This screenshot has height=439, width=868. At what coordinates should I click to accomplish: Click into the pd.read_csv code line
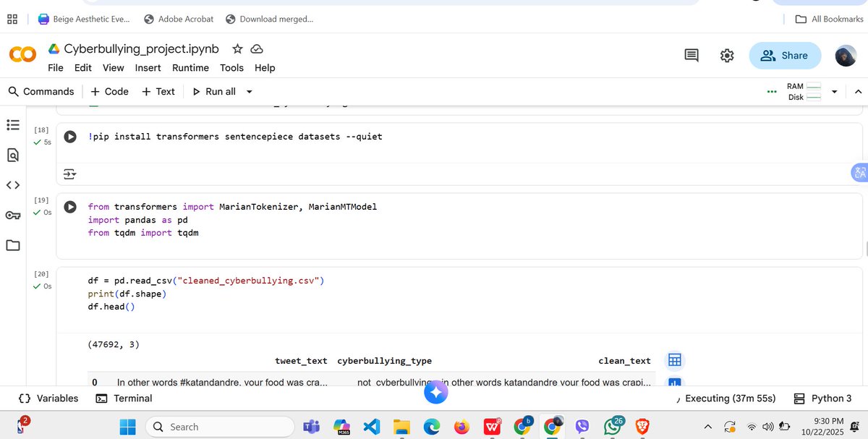tap(206, 281)
